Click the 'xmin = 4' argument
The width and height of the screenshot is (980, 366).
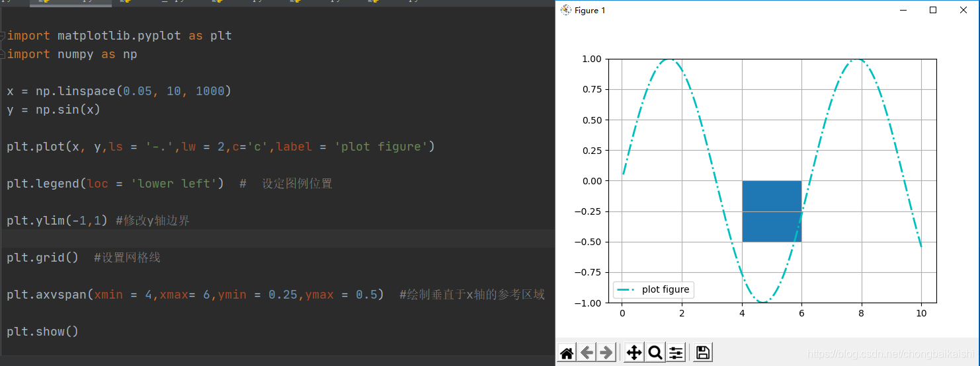(123, 295)
